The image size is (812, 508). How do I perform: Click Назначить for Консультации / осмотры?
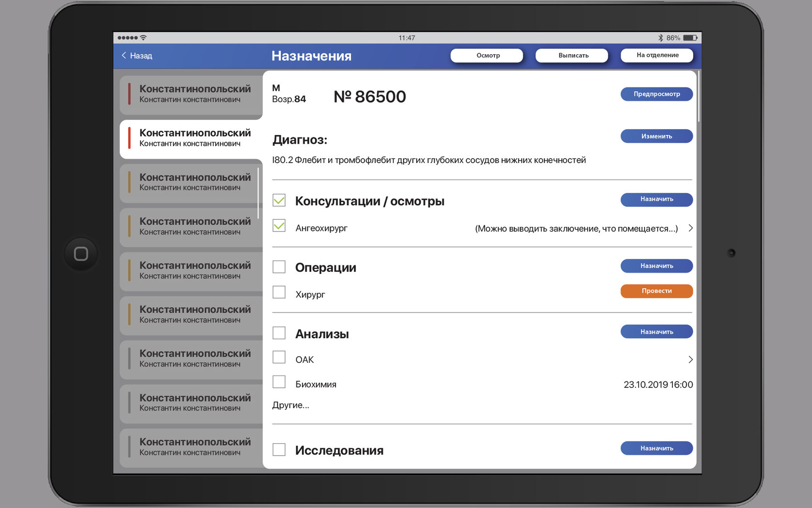pyautogui.click(x=657, y=199)
